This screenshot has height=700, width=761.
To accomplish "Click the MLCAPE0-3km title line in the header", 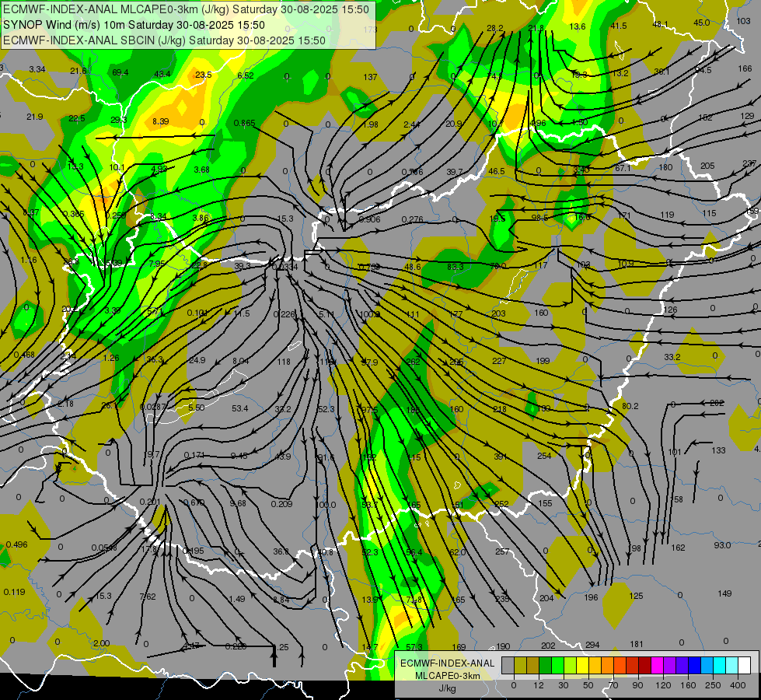I will pyautogui.click(x=186, y=9).
